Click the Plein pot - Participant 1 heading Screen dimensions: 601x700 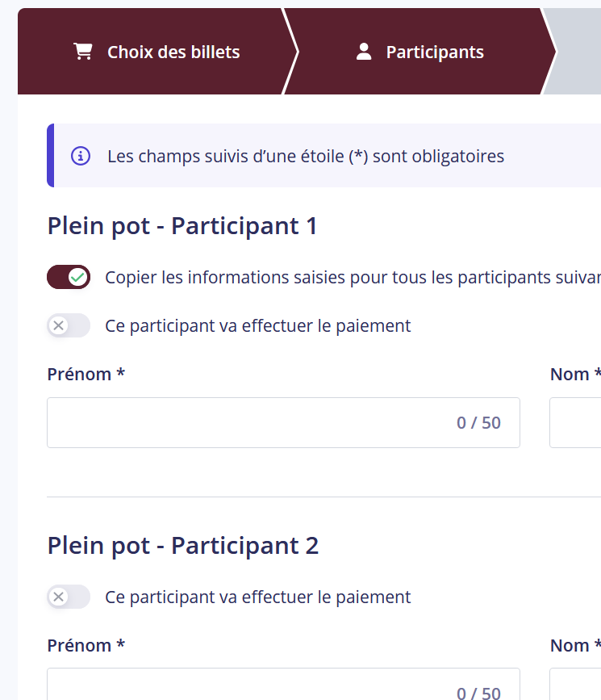tap(182, 225)
